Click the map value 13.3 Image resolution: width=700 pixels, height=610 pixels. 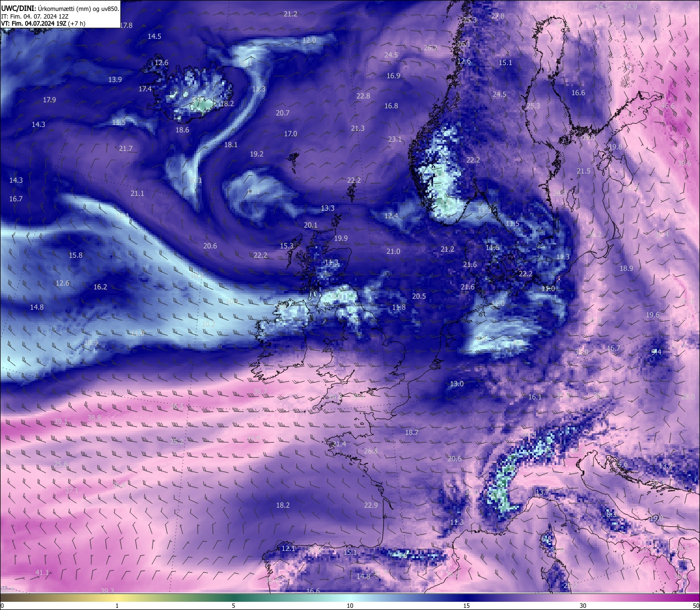click(x=328, y=208)
